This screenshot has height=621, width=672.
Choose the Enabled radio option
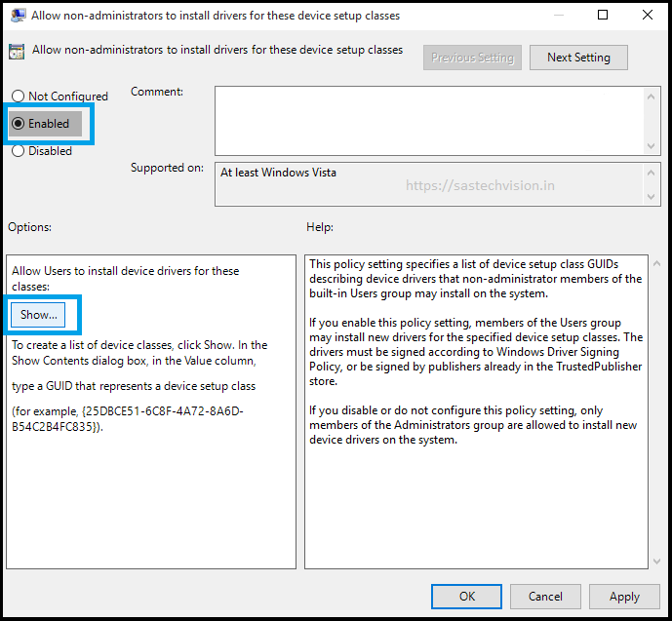tap(18, 124)
